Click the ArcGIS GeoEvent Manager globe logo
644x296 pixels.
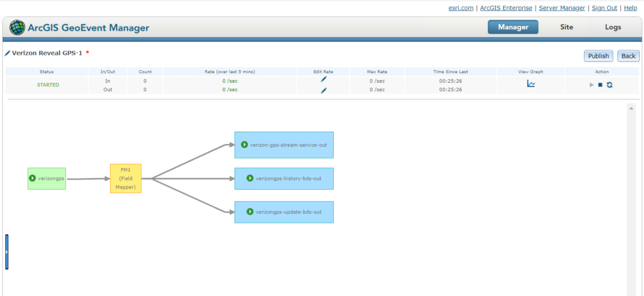[17, 27]
